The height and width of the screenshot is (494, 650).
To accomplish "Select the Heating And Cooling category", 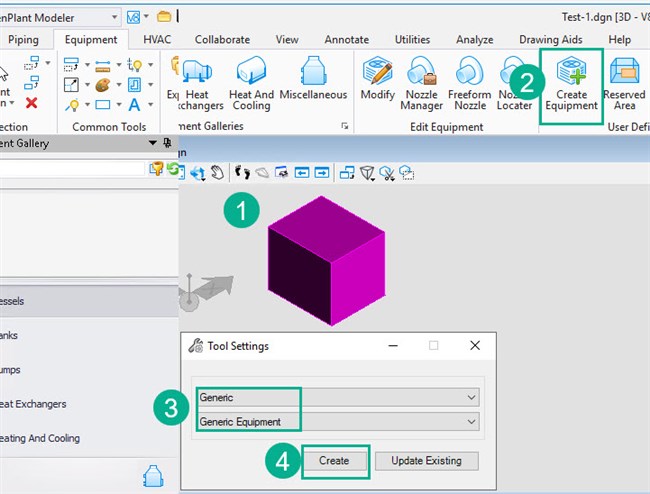I will 89,438.
